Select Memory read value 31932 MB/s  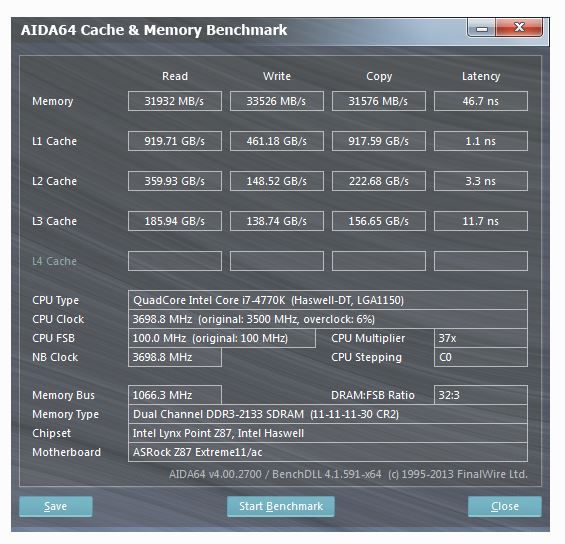coord(175,101)
